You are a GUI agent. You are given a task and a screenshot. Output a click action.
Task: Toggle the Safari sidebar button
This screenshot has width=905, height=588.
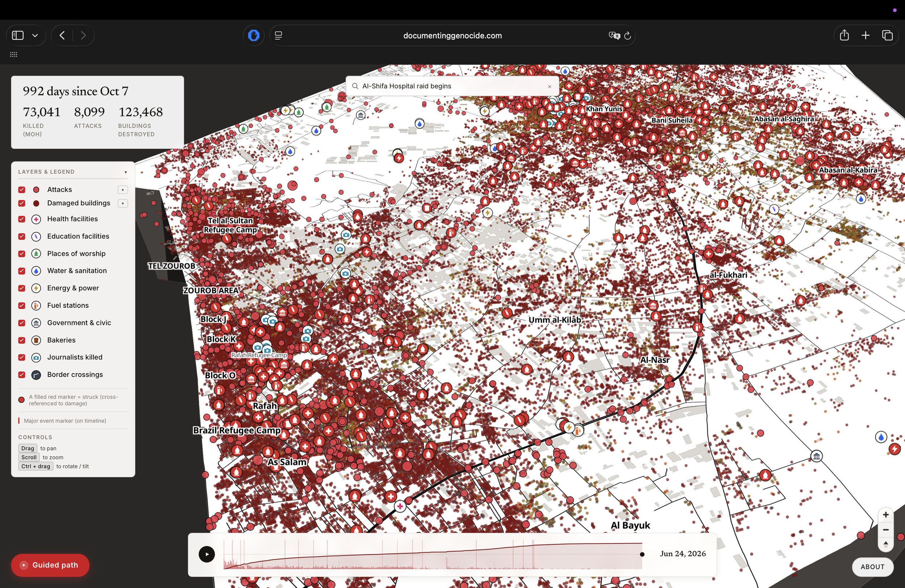coord(18,35)
